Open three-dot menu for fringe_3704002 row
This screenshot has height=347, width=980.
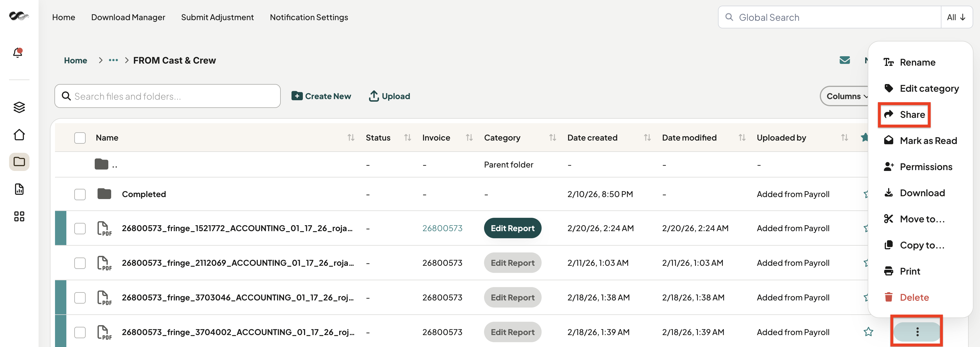[917, 332]
